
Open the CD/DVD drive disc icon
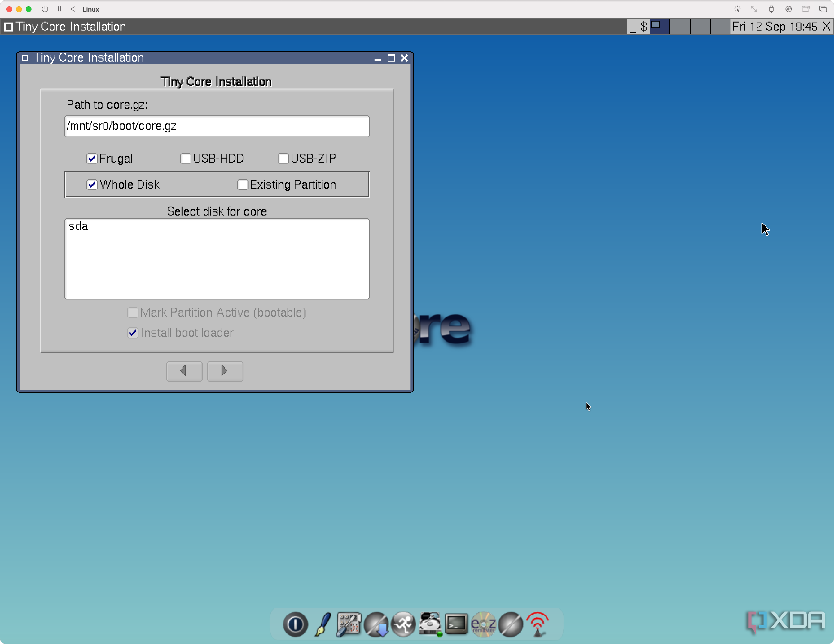[x=788, y=9]
